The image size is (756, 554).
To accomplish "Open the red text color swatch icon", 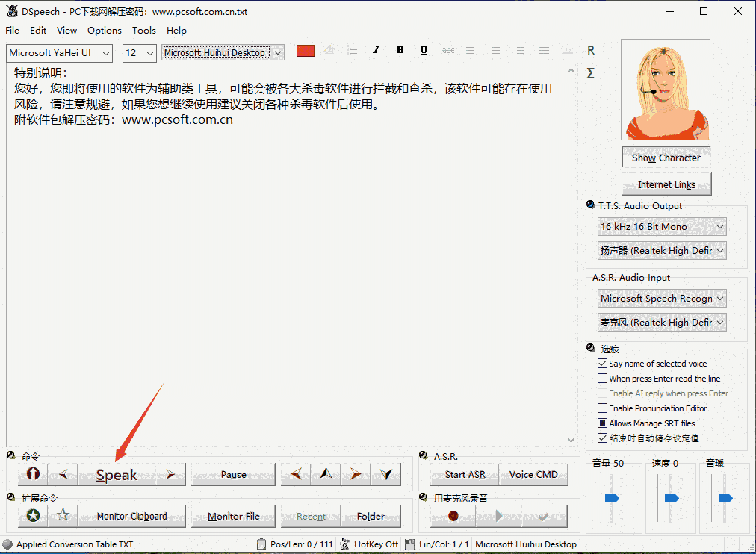I will 305,49.
